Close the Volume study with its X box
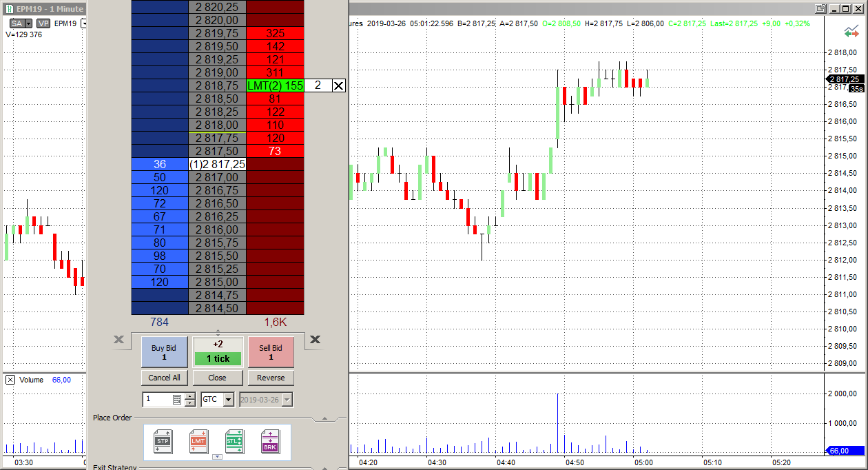The image size is (868, 470). pos(10,380)
